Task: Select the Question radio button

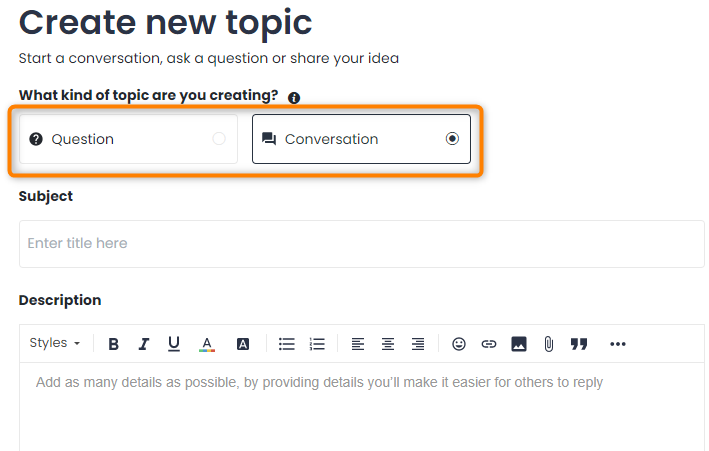Action: 219,138
